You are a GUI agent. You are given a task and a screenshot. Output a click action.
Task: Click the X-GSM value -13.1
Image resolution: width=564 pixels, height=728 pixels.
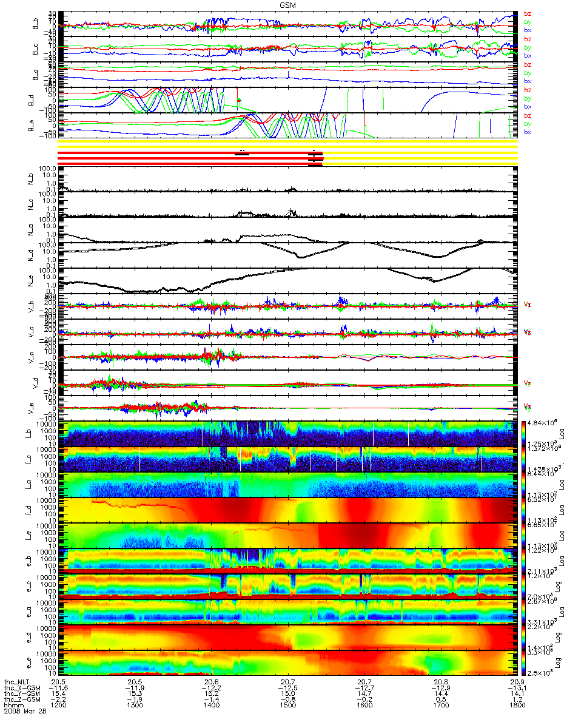tap(517, 689)
